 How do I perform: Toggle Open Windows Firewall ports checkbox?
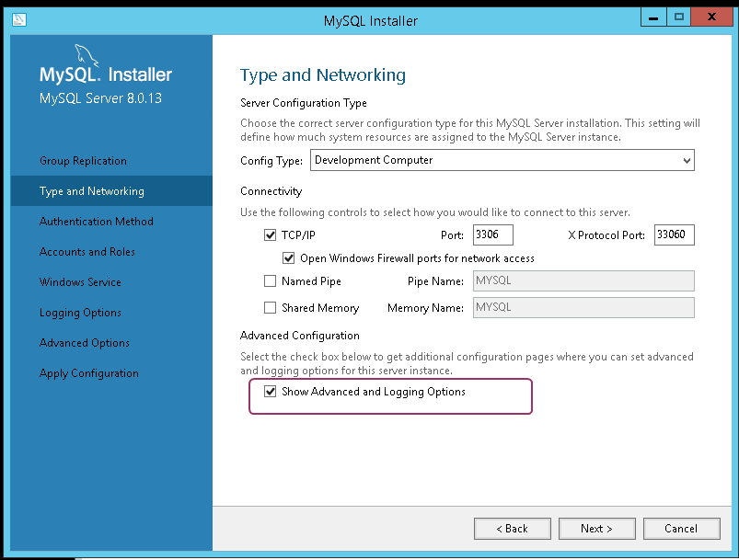point(288,258)
